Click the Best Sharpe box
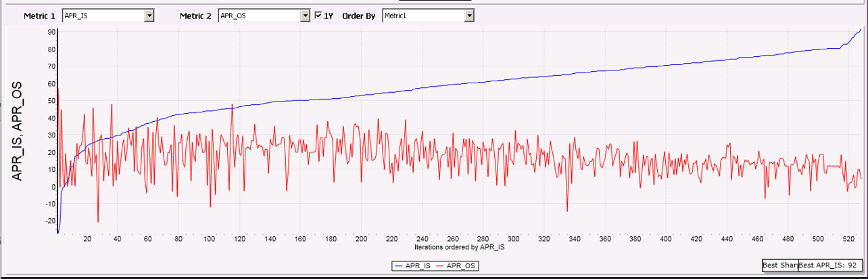Screen dimensions: 868x279 pyautogui.click(x=779, y=265)
